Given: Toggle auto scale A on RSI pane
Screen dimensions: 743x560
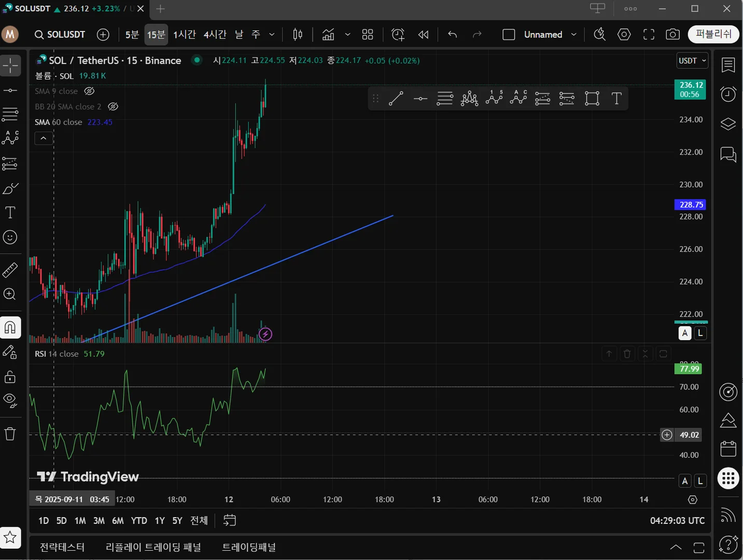Looking at the screenshot, I should click(685, 481).
